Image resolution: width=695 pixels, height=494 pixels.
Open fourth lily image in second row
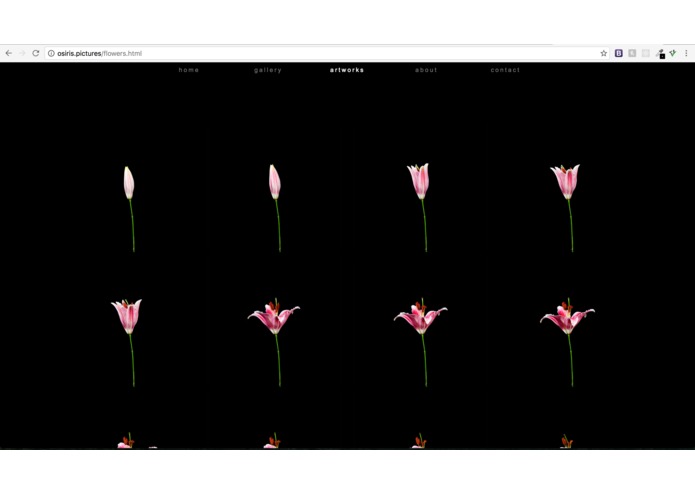pos(567,342)
